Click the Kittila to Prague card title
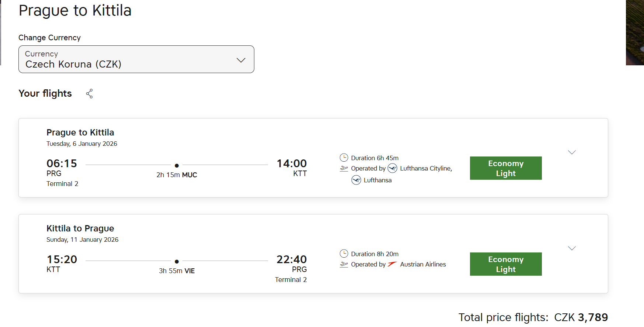This screenshot has height=327, width=644. pyautogui.click(x=80, y=228)
